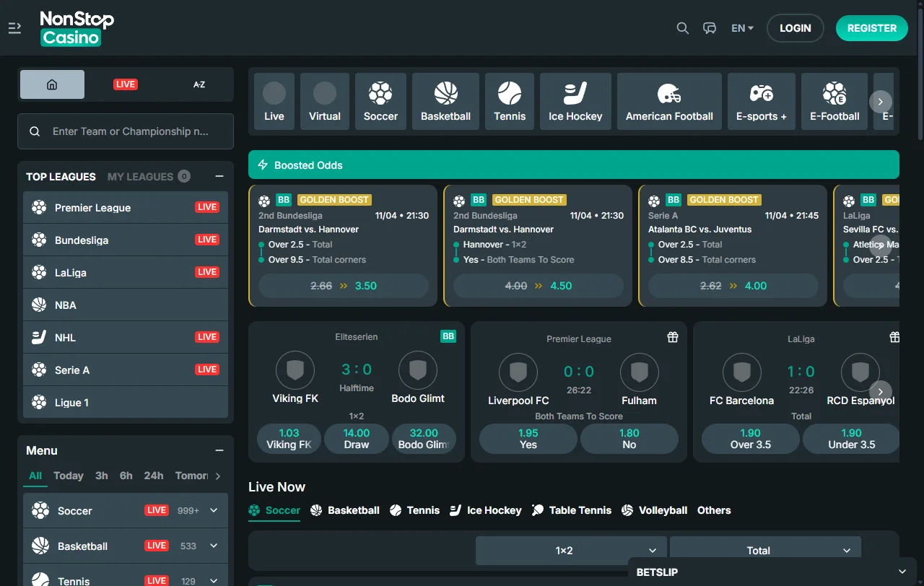Open Ligue 1 in top leagues

(x=126, y=403)
